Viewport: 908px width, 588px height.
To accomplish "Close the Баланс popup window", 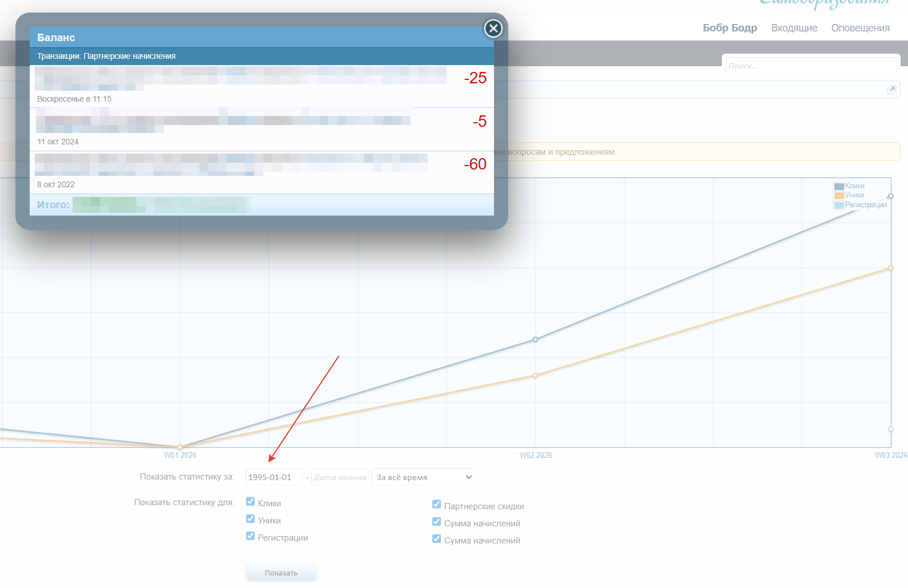I will pos(493,28).
